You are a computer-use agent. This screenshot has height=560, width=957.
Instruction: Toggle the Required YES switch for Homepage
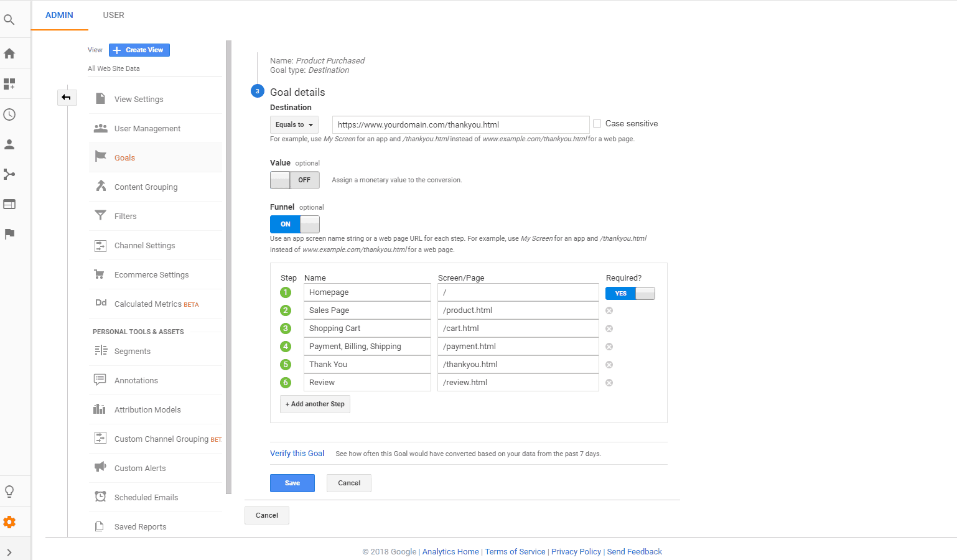click(x=630, y=294)
